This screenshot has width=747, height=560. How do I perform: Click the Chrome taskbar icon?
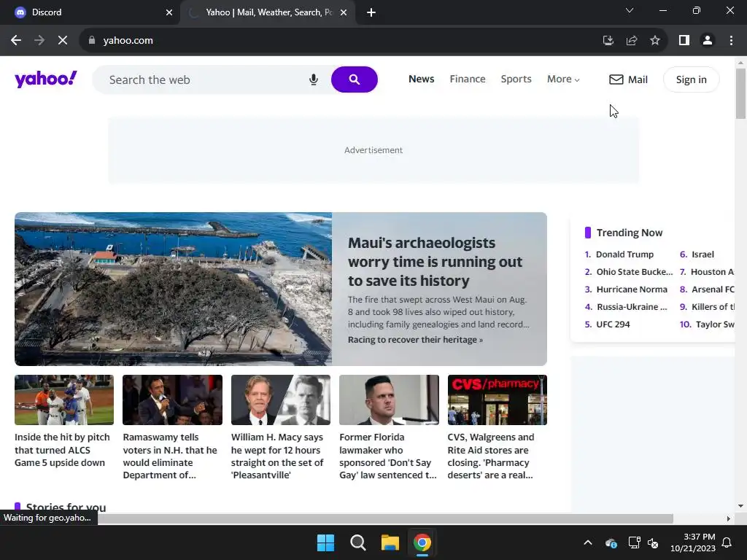422,542
